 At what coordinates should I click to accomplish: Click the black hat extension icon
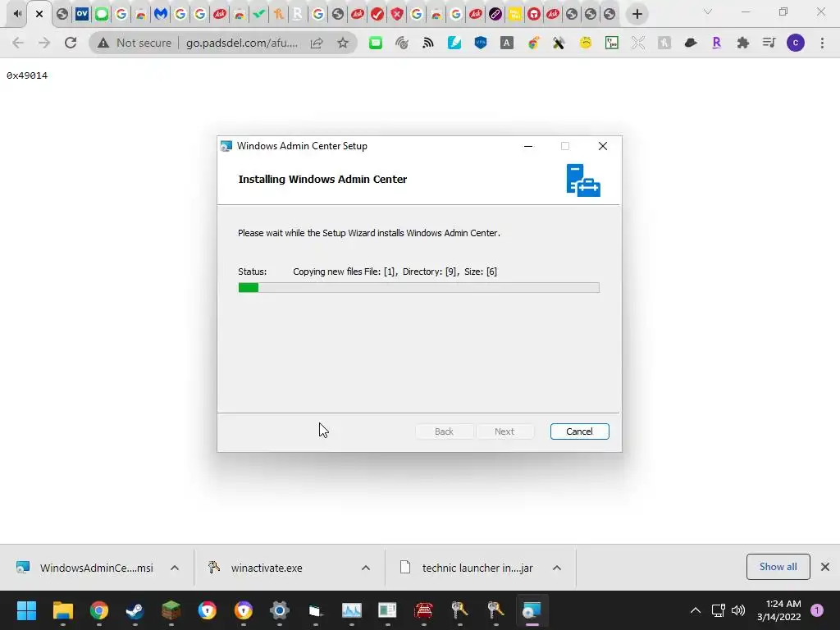(x=691, y=43)
